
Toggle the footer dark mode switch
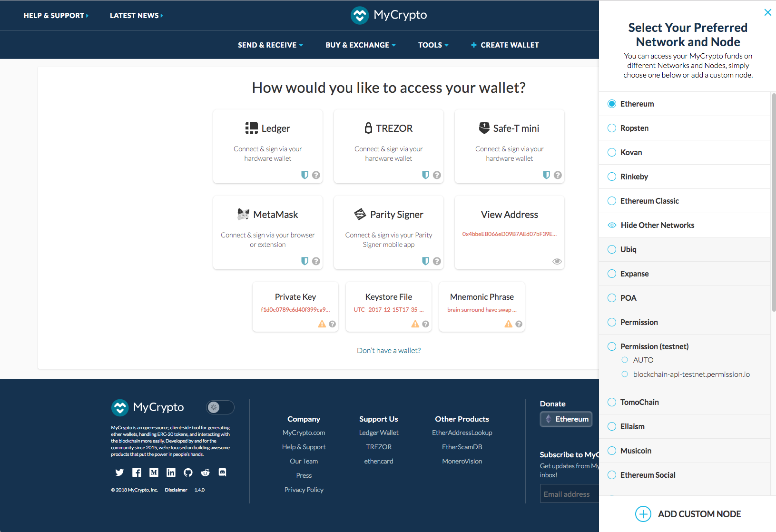click(x=220, y=407)
